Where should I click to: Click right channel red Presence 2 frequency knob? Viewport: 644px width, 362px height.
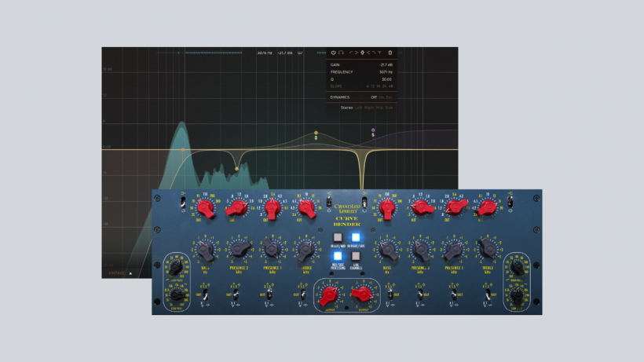click(x=422, y=207)
